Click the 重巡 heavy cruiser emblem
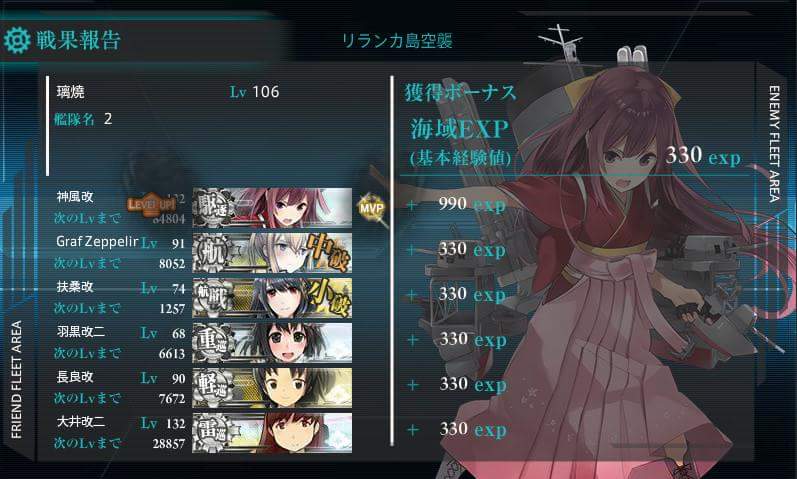The height and width of the screenshot is (479, 797). [x=213, y=343]
